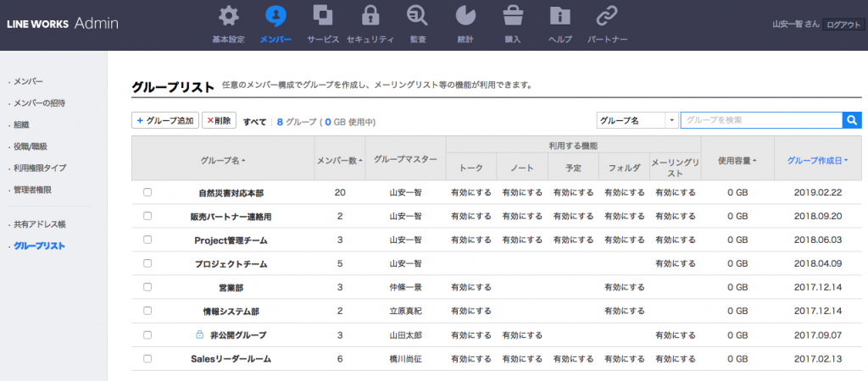
Task: Click the パートナー link icon
Action: click(607, 17)
